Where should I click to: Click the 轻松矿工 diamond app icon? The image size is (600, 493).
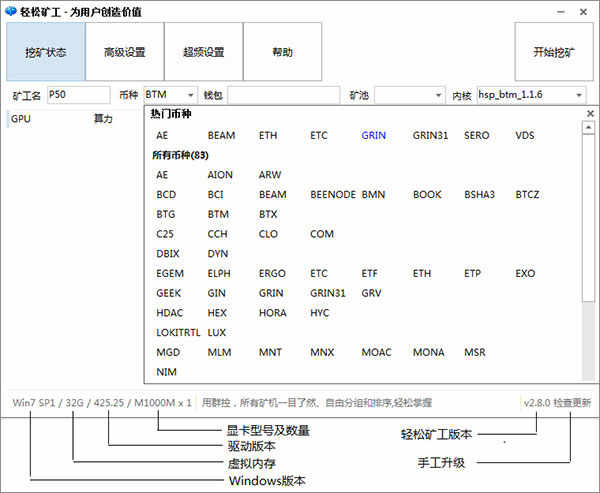pos(10,11)
